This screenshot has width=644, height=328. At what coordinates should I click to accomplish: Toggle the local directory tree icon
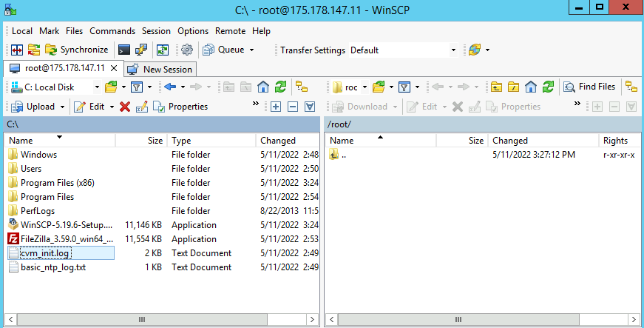(x=302, y=87)
